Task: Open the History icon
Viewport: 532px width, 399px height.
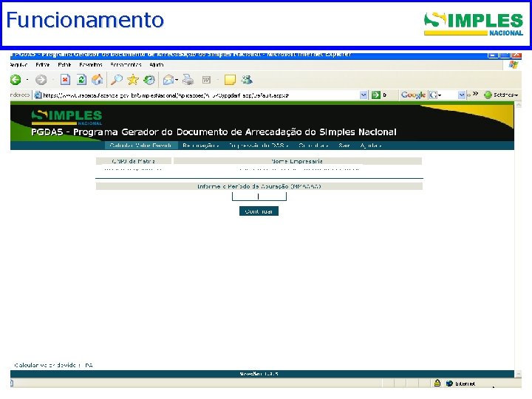Action: click(149, 80)
